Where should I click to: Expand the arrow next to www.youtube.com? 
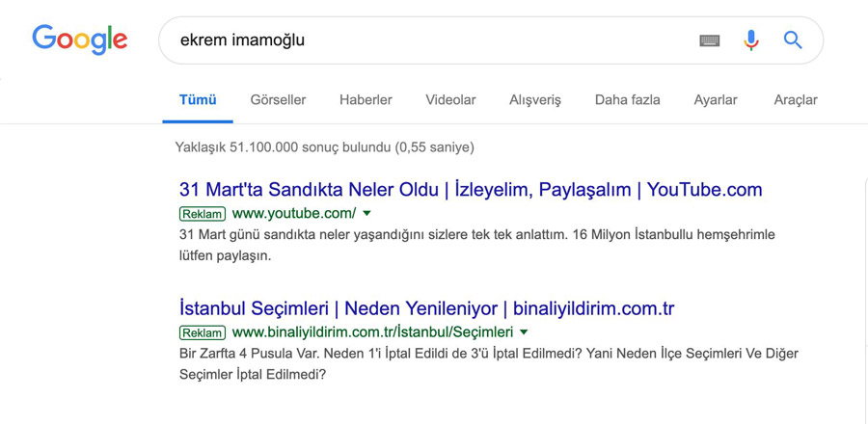coord(366,213)
